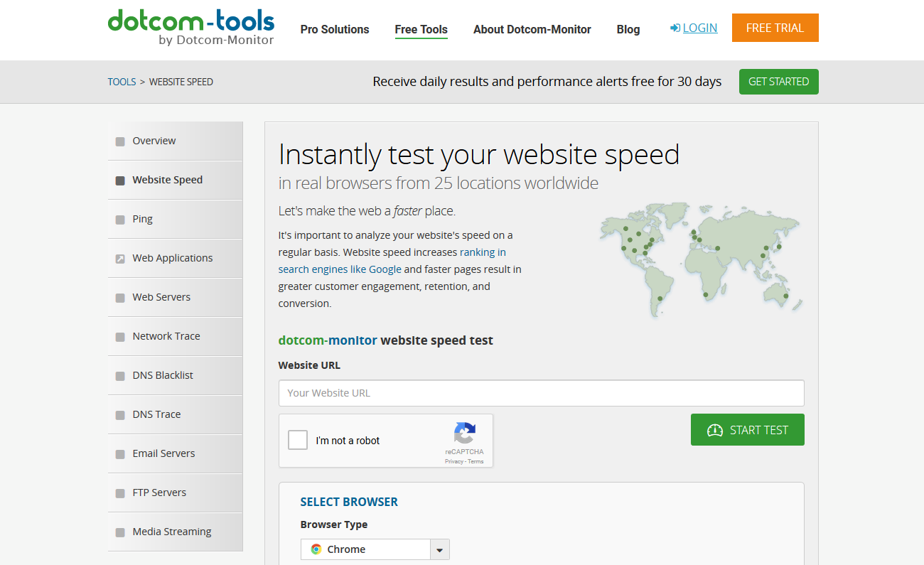Click the WEBSITE SPEED breadcrumb text

click(181, 82)
